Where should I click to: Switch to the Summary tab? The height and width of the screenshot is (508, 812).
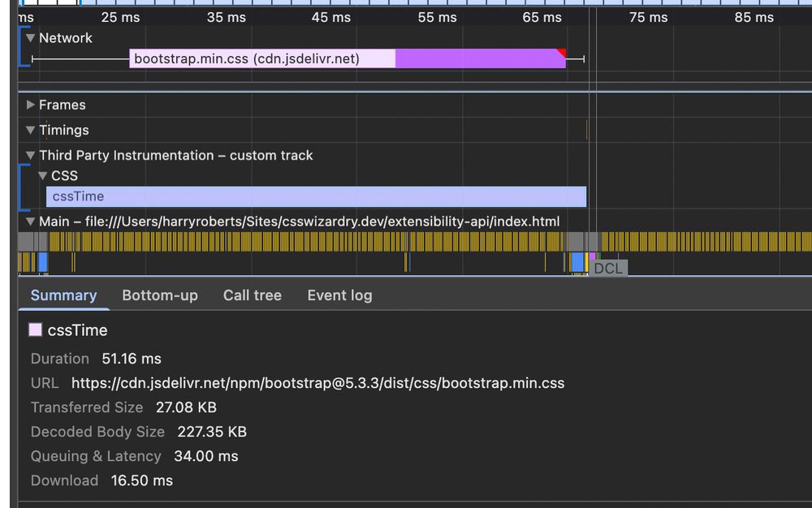tap(63, 295)
